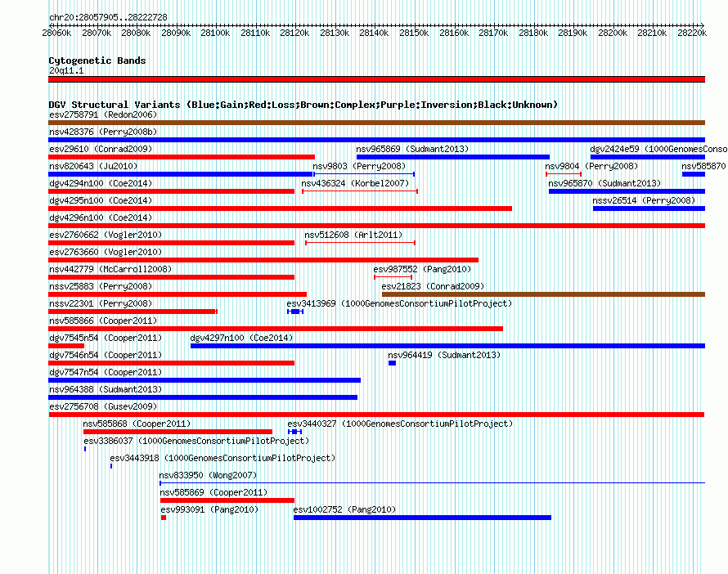Click esv3443918 1000Genomes variant label

click(x=222, y=458)
